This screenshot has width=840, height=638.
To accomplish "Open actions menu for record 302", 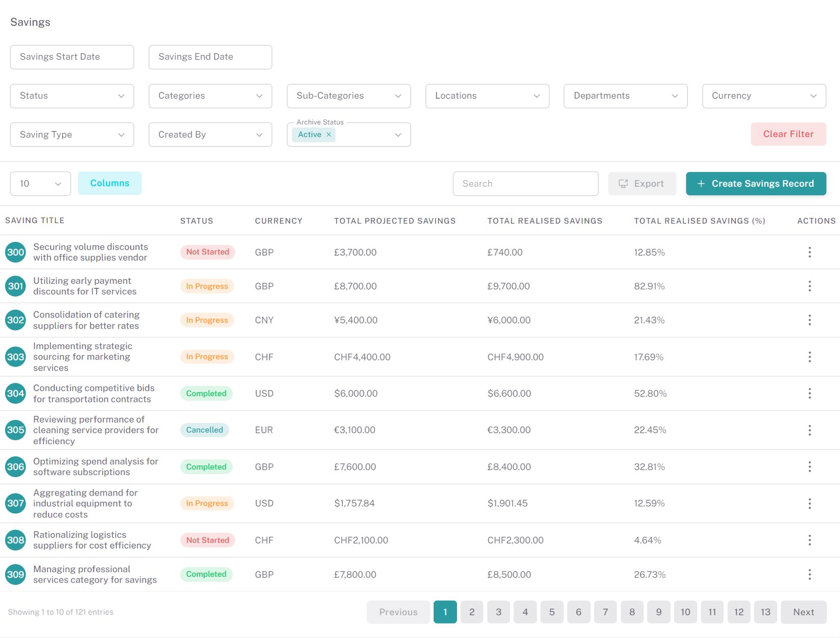I will point(809,320).
